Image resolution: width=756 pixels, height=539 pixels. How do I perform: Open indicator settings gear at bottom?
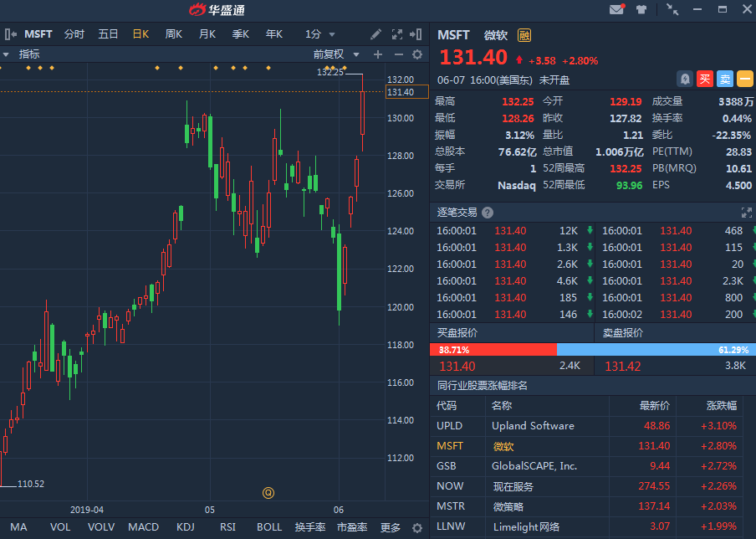(x=417, y=528)
